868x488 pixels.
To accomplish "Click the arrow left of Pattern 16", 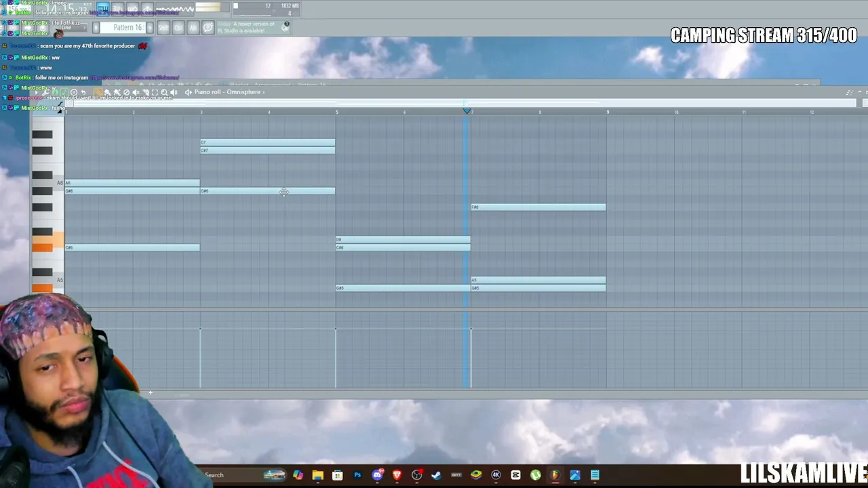I will click(x=96, y=28).
